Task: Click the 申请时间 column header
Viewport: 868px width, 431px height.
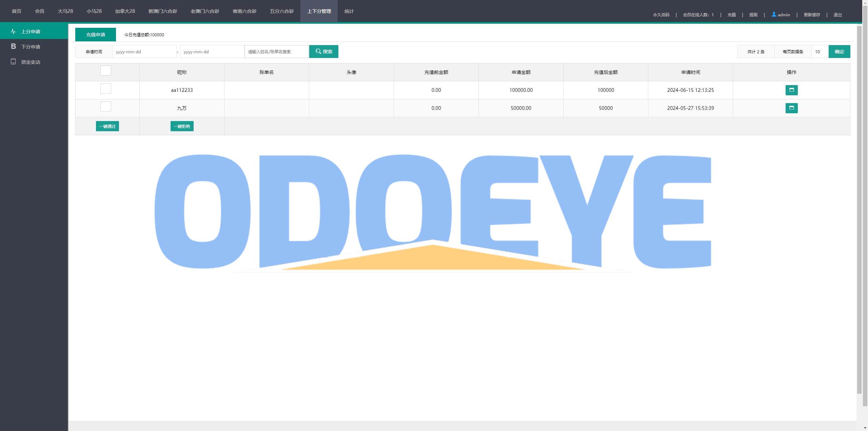Action: pyautogui.click(x=691, y=72)
